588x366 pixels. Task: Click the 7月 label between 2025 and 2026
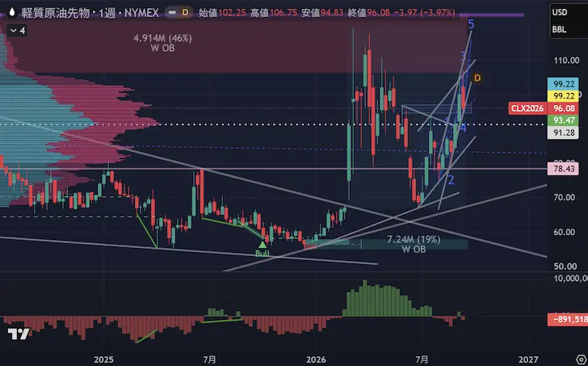210,360
